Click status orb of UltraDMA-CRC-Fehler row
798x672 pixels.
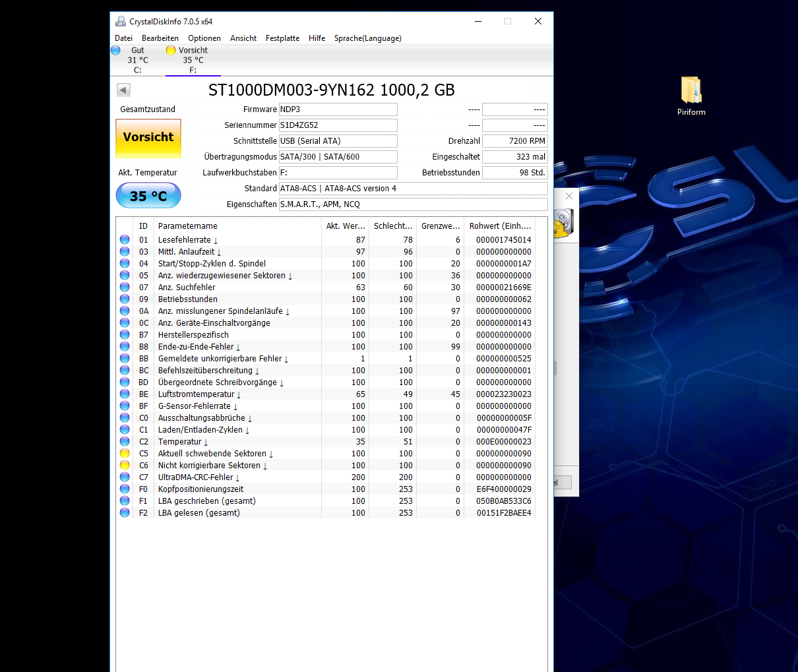point(125,477)
